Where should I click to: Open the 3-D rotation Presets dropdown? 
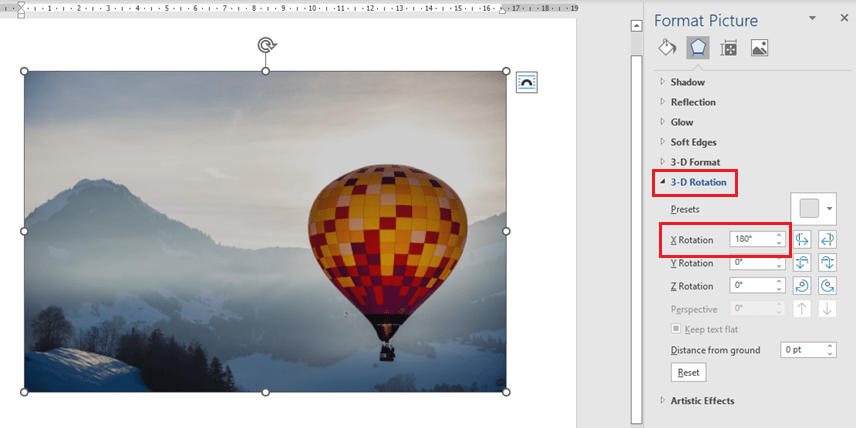[x=813, y=209]
